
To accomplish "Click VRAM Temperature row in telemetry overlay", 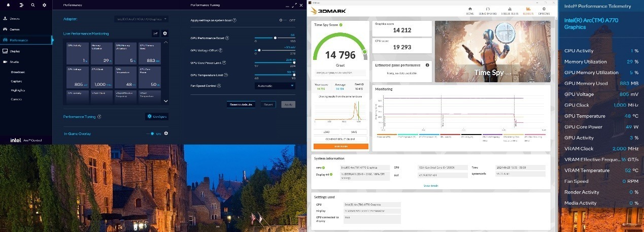I will (x=601, y=171).
